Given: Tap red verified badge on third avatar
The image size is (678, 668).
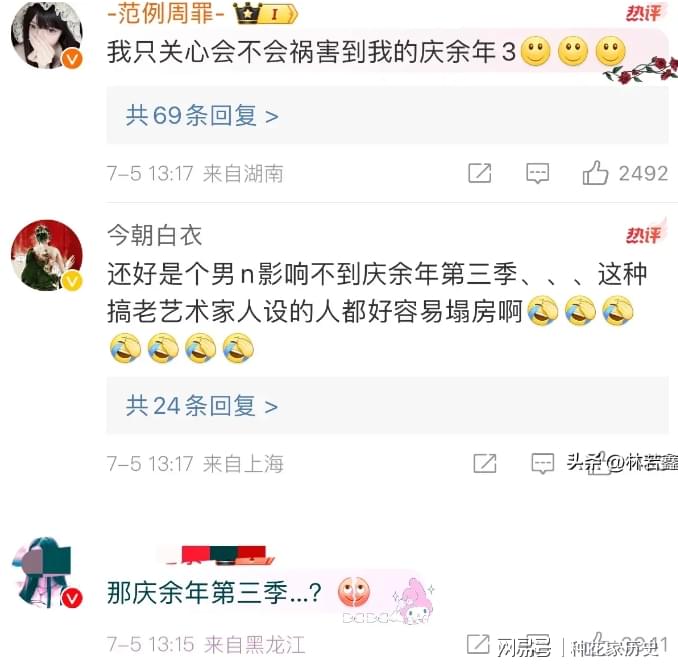Looking at the screenshot, I should click(72, 598).
